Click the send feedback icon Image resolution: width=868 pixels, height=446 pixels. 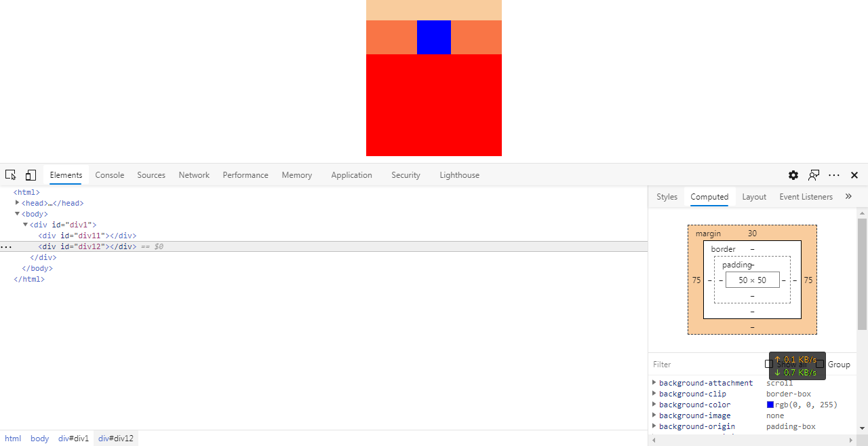point(814,175)
